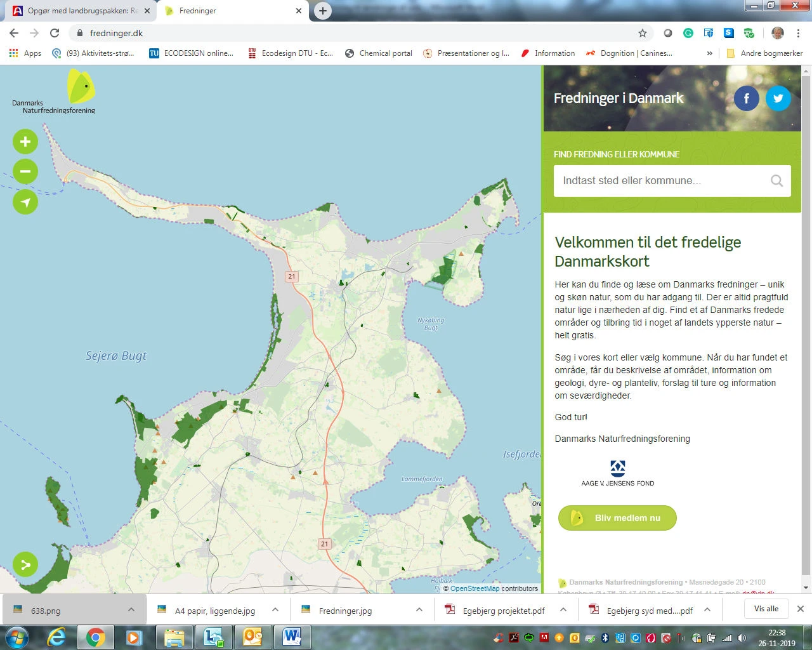Open the Aage V. Jensens Fond logo
812x650 pixels.
point(617,474)
